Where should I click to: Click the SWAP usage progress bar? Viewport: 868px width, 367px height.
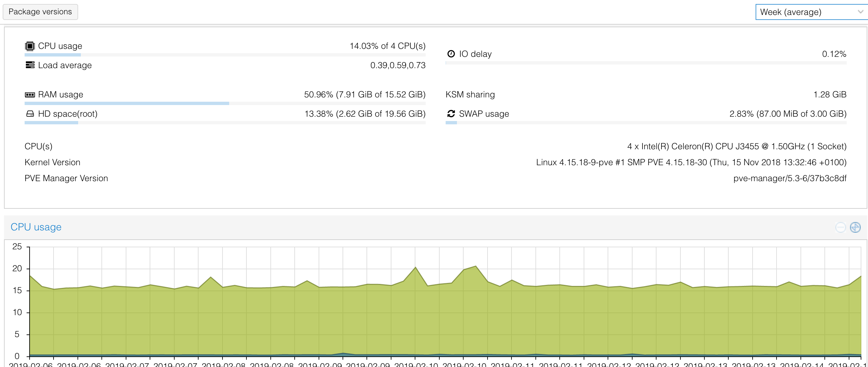tap(646, 123)
